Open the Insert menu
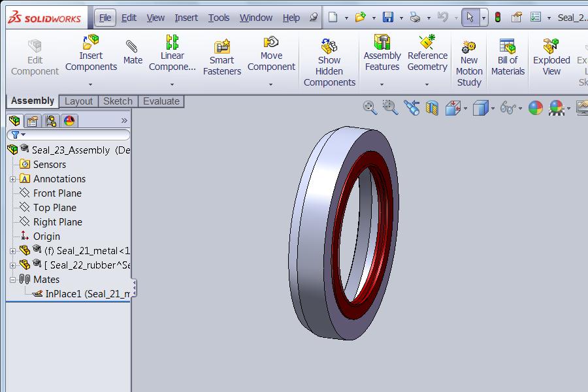This screenshot has width=588, height=392. click(x=186, y=18)
